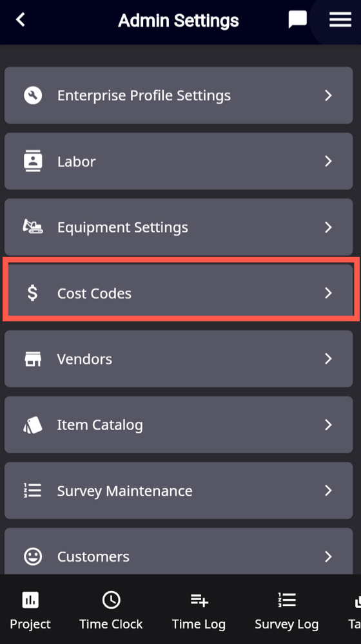Open the Vendors settings

(x=179, y=359)
